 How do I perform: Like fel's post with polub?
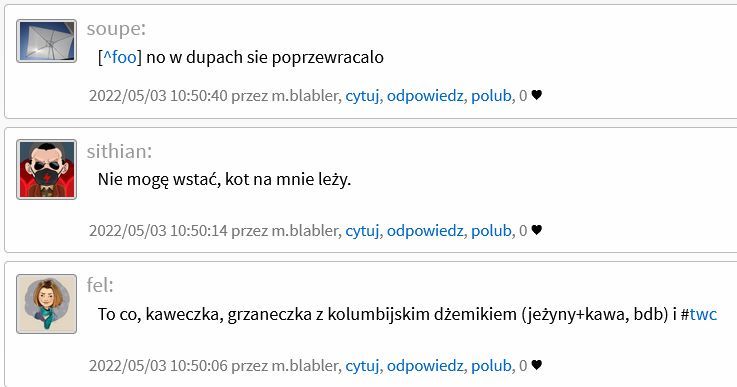491,366
